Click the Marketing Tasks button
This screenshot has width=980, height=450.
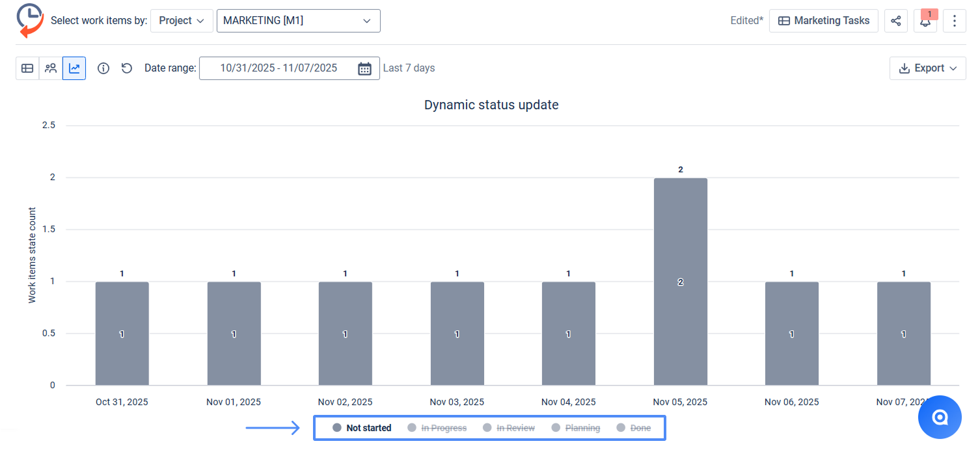tap(823, 21)
